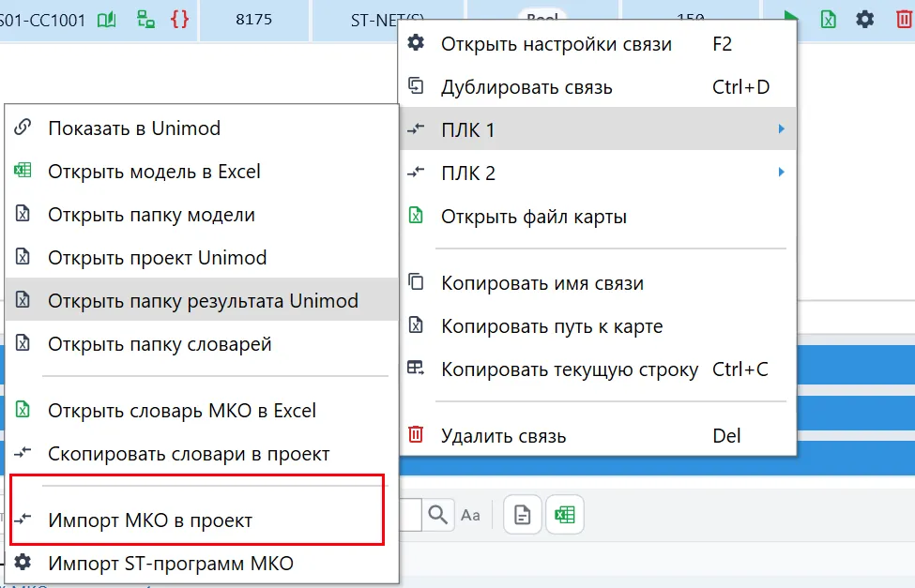The image size is (915, 588).
Task: Choose Импорт МКО в проект
Action: coord(202,520)
